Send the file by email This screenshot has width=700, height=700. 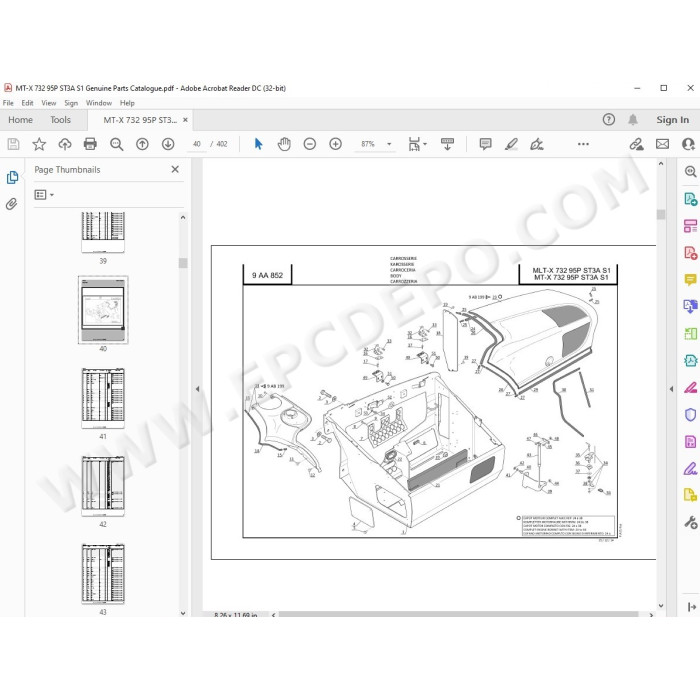(662, 144)
